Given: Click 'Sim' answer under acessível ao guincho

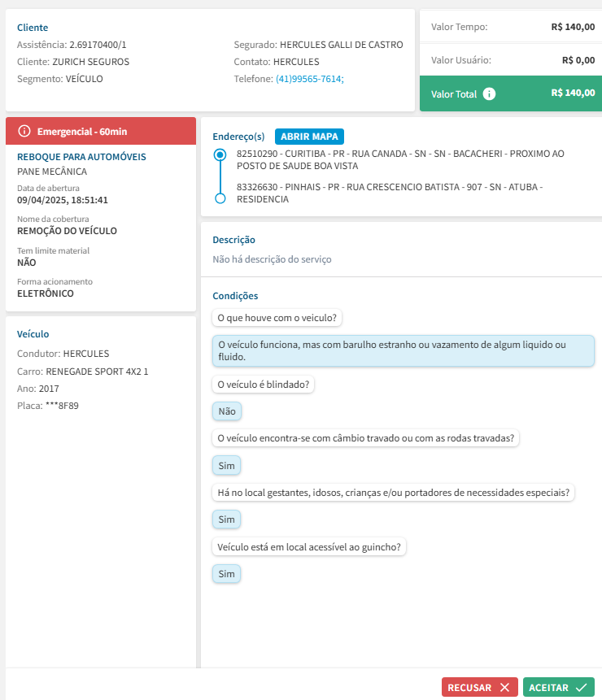Looking at the screenshot, I should coord(227,574).
